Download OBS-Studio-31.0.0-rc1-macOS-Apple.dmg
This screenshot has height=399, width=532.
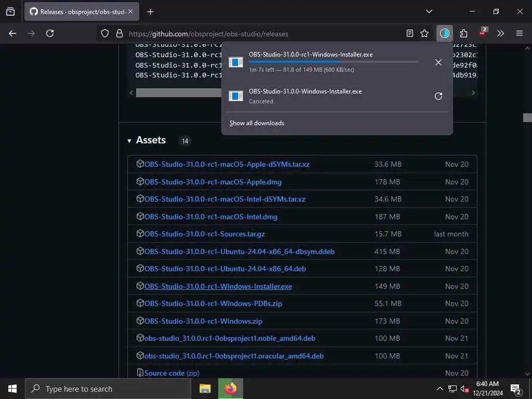(x=212, y=182)
